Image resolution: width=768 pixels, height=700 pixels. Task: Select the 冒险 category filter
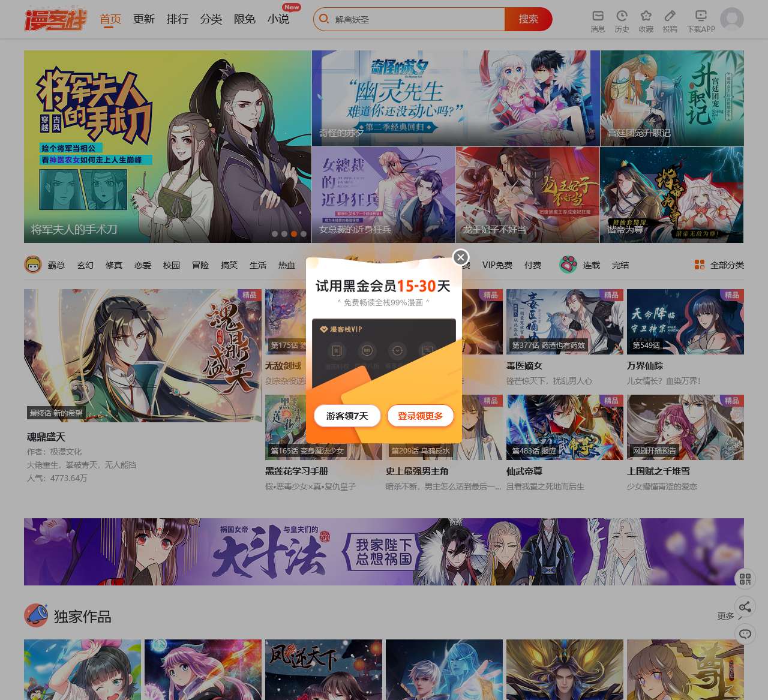click(200, 265)
